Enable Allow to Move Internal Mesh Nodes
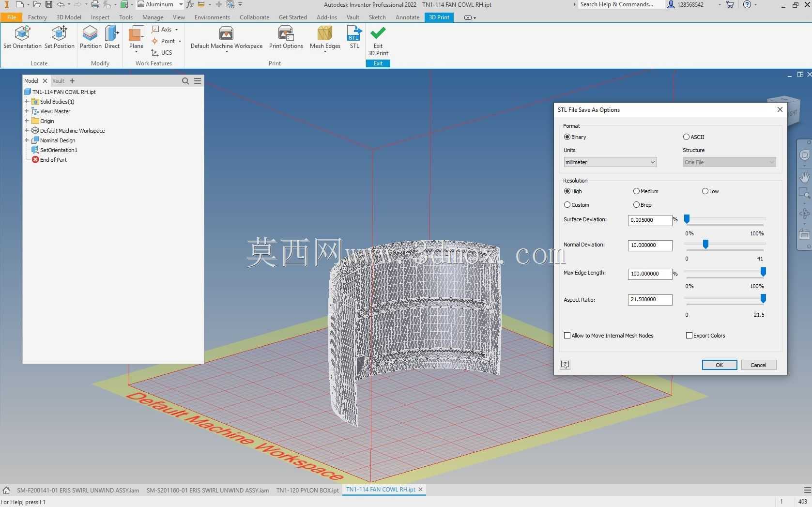This screenshot has width=812, height=507. pyautogui.click(x=567, y=336)
